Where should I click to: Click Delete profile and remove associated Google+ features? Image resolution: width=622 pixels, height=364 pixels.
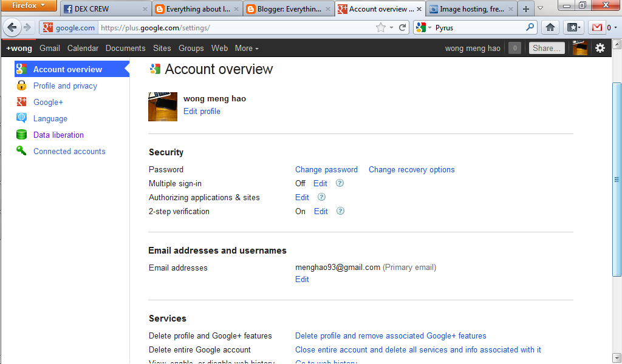(391, 335)
